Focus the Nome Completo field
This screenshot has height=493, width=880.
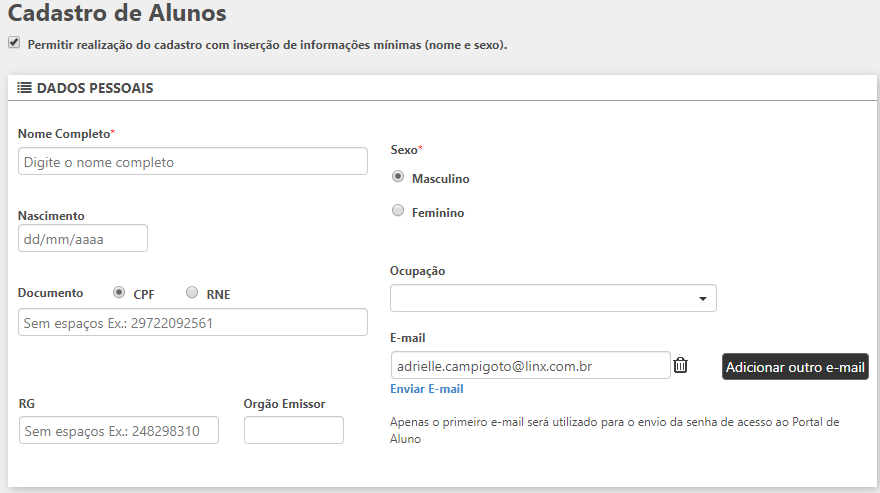click(193, 162)
